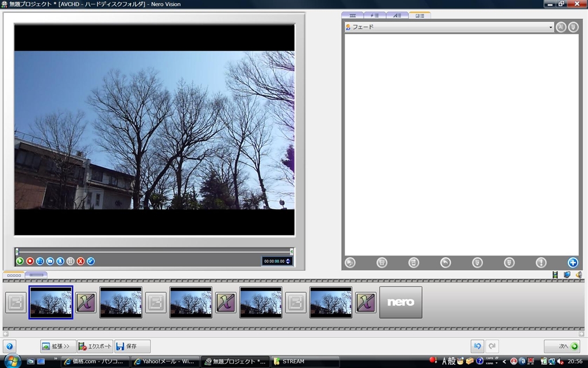Start playback with the green play button
Viewport: 588px width, 368px height.
click(x=20, y=261)
